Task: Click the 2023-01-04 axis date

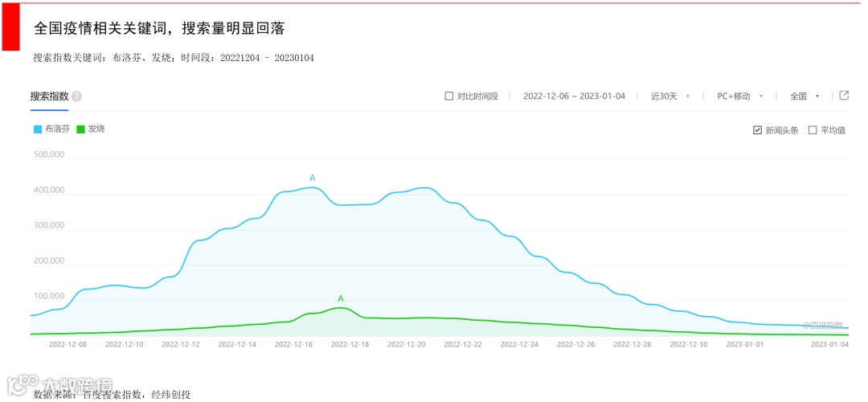Action: [x=829, y=344]
